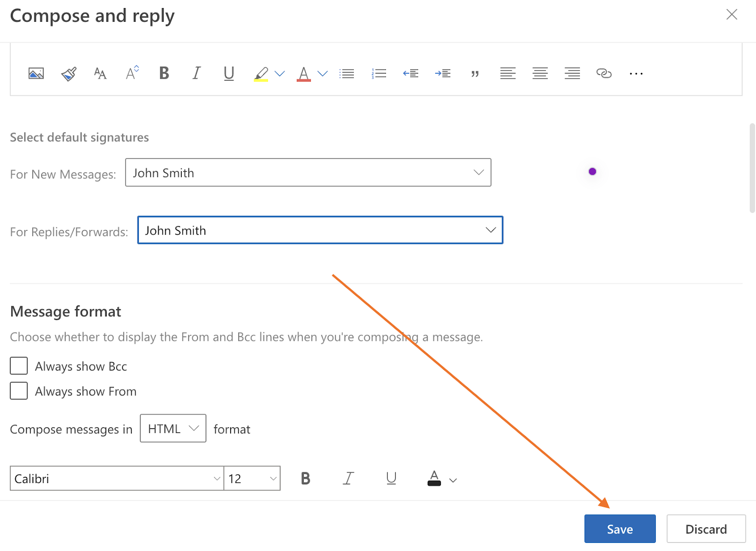Expand message font color chevron
This screenshot has width=756, height=551.
453,480
